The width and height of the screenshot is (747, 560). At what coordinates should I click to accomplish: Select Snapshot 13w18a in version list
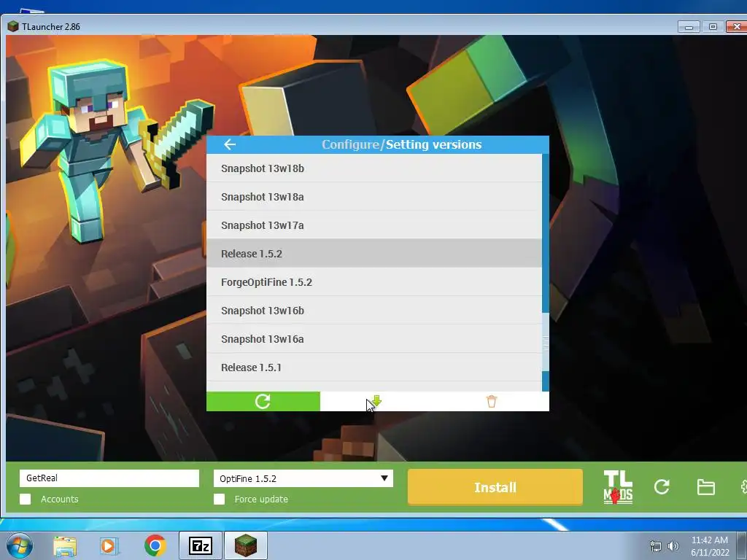[x=374, y=197]
